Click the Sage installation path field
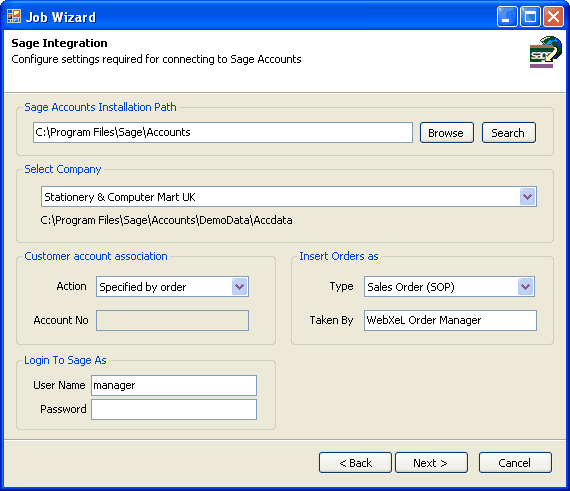 pyautogui.click(x=223, y=132)
